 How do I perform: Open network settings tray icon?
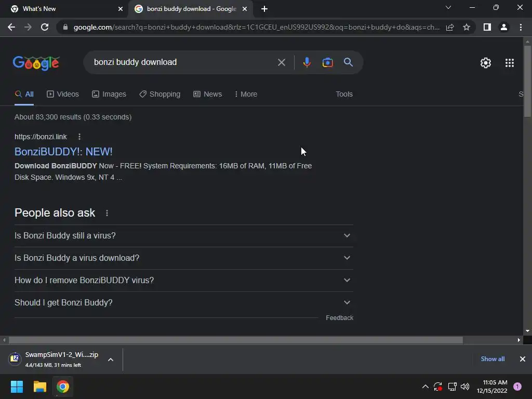[452, 387]
